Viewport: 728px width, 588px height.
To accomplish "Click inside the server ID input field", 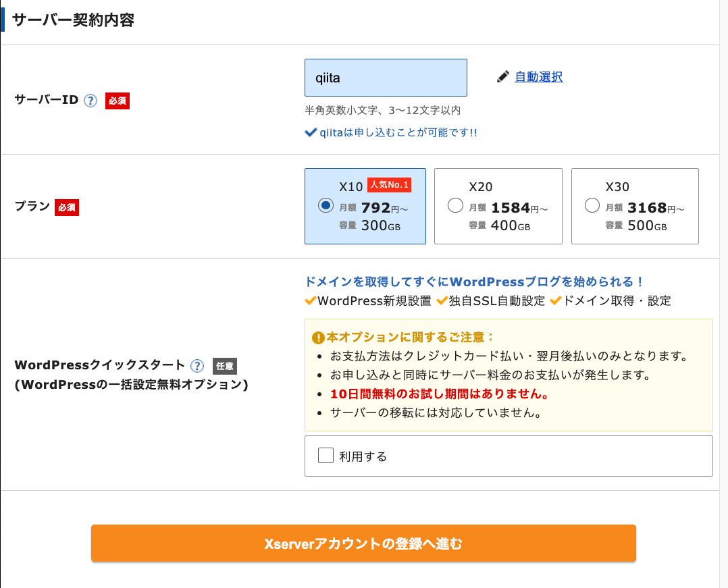I will pos(386,78).
